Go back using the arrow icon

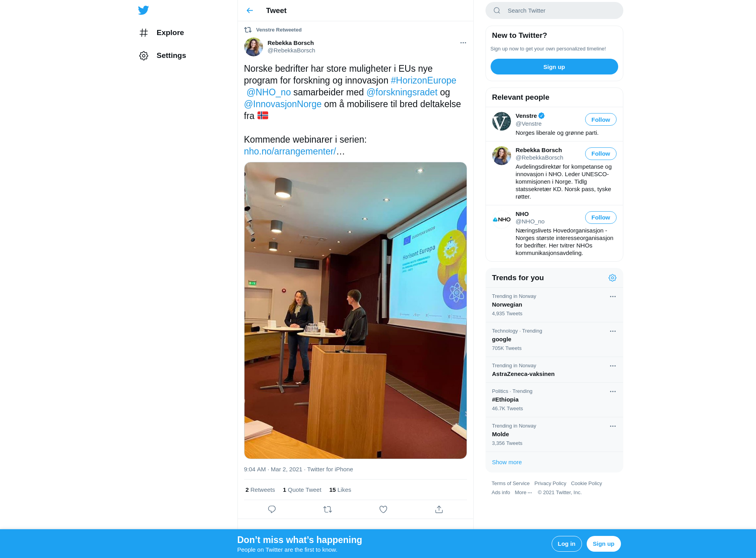point(250,11)
